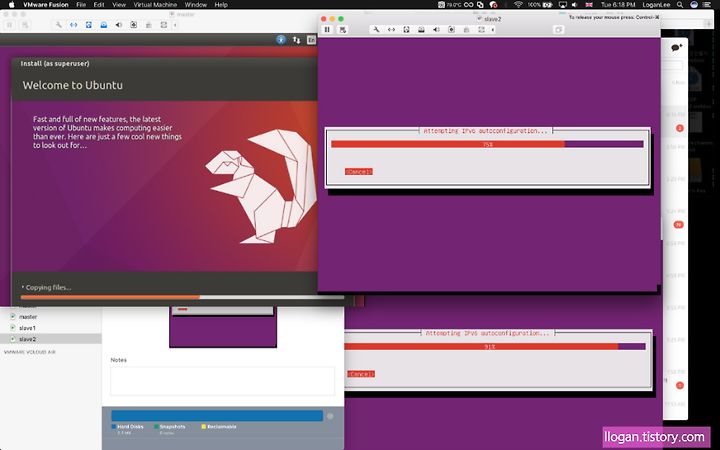Open the Edit menu

pyautogui.click(x=99, y=5)
